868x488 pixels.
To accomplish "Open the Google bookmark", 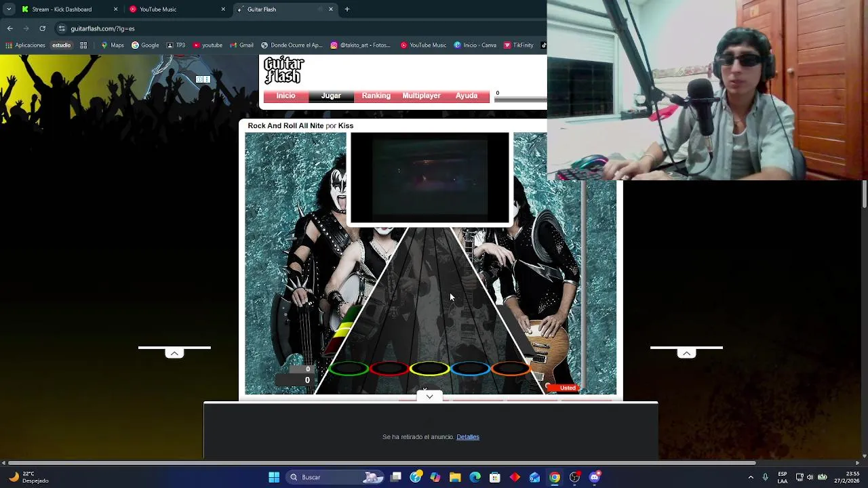I will coord(145,45).
